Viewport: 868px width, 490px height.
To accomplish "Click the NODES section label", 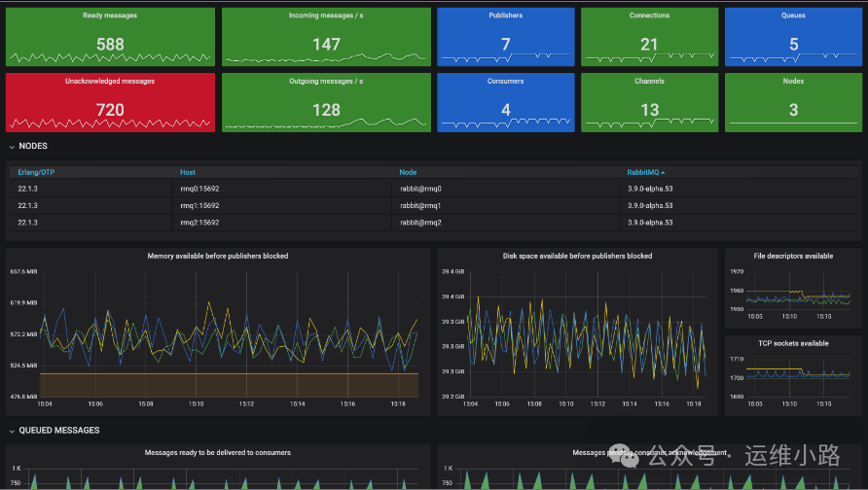I will point(33,147).
